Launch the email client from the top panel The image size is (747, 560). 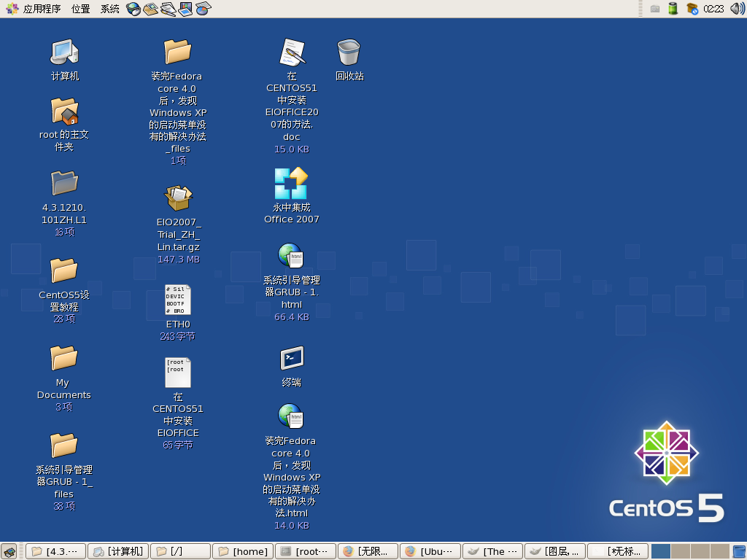pos(150,9)
